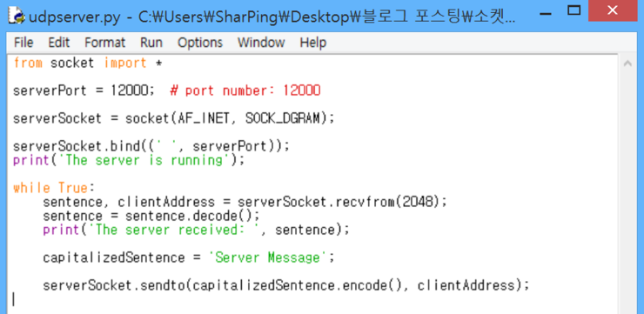Viewport: 644px width, 314px height.
Task: Click the line containing 'recvfrom(2048)'
Action: [244, 202]
